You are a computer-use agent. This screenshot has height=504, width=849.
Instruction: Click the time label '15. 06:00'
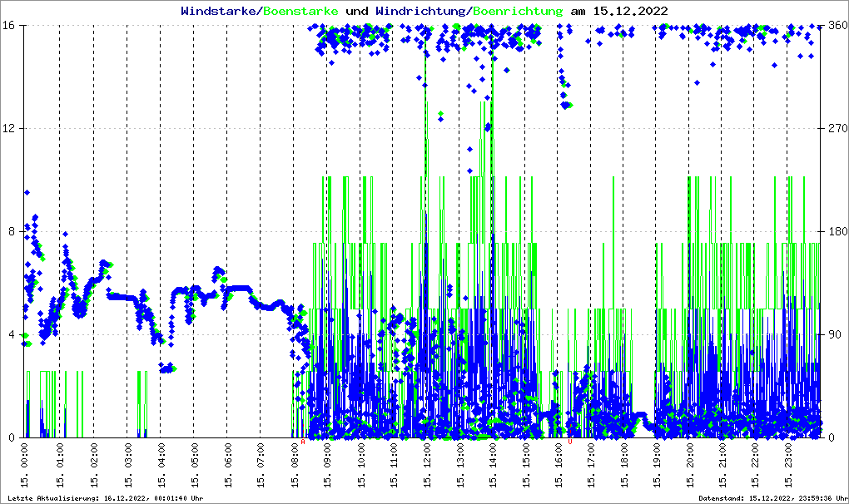(x=227, y=465)
